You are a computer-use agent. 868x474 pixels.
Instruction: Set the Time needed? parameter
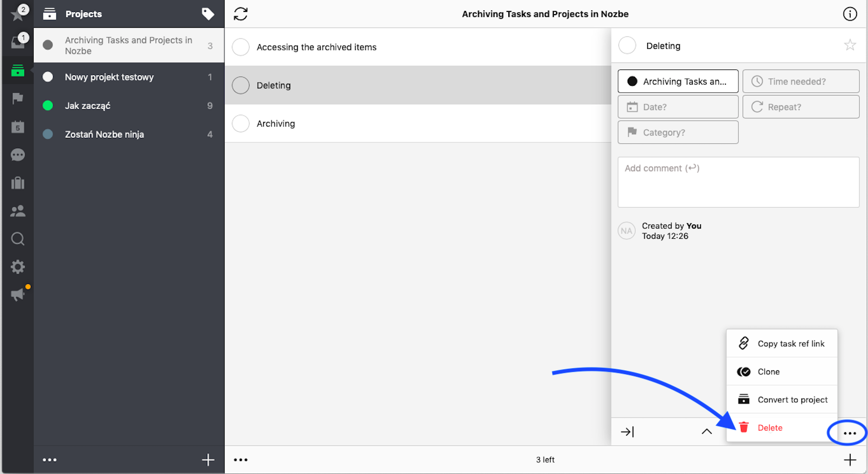[801, 81]
